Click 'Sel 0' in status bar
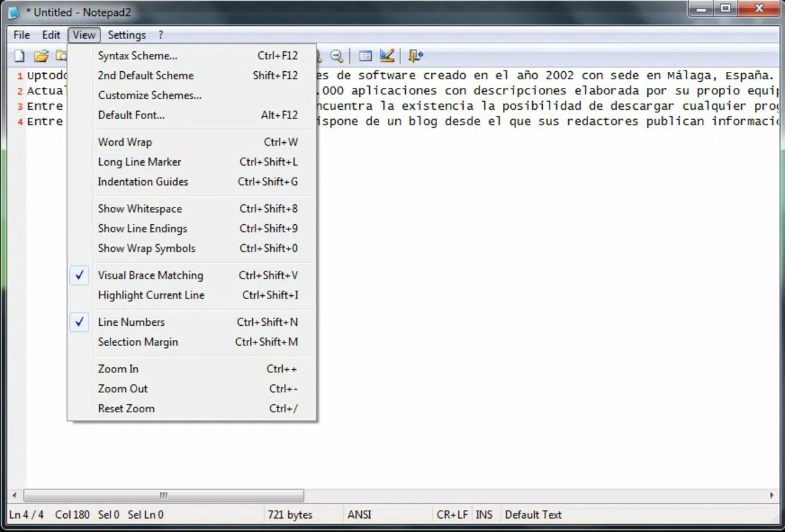Screen dimensions: 785x532 click(x=108, y=515)
